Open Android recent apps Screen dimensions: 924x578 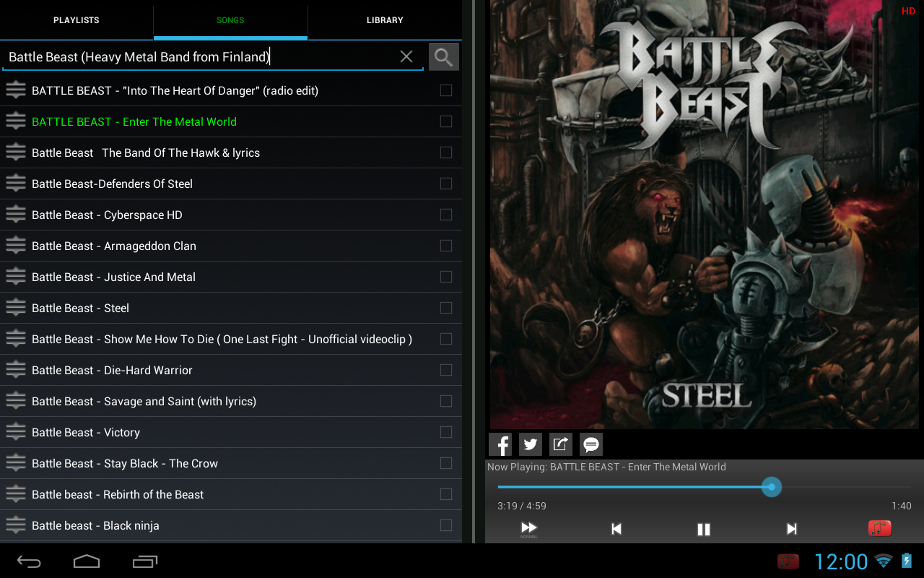pos(145,561)
